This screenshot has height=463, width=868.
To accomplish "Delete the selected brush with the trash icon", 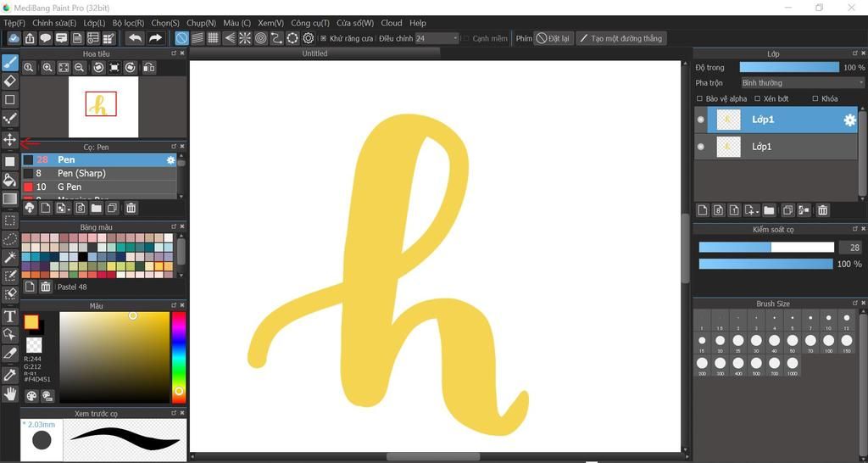I will [131, 209].
